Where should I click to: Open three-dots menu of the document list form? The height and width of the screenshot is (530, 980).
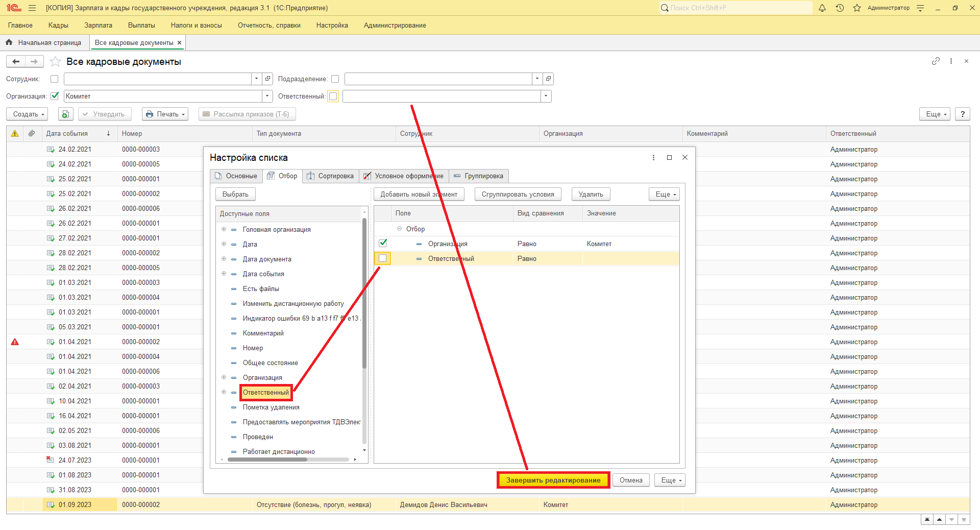(951, 61)
